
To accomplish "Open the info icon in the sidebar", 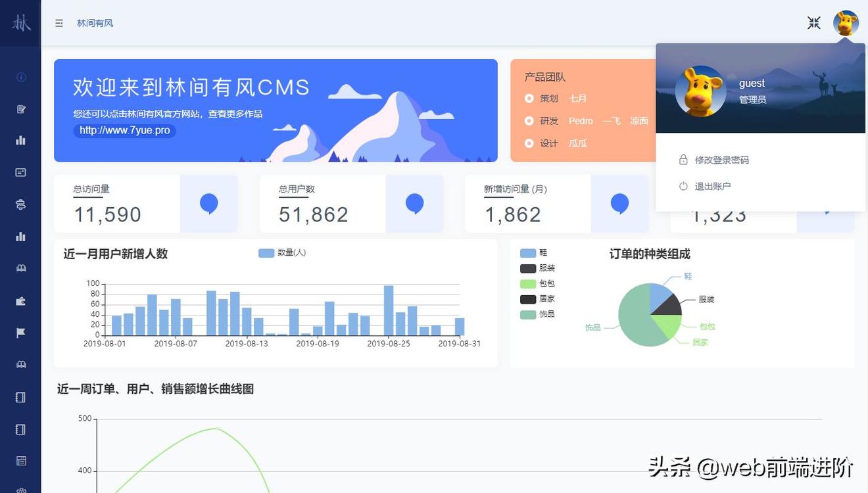I will click(x=21, y=78).
